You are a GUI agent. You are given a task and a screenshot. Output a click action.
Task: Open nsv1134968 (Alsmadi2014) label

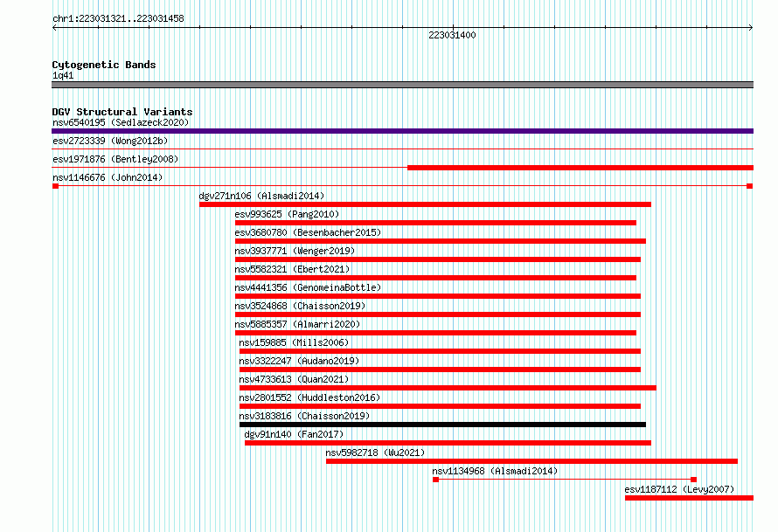point(495,471)
